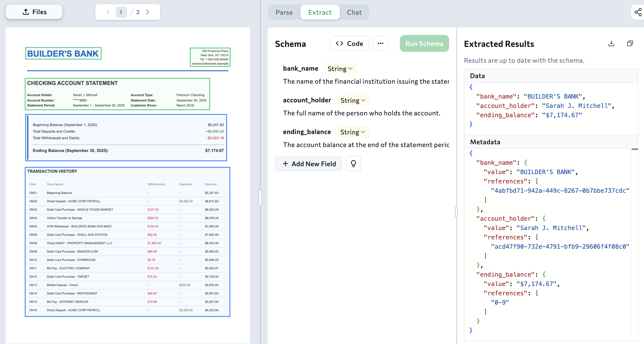Screen dimensions: 644x344
Task: Select the Extract tab
Action: pos(320,12)
